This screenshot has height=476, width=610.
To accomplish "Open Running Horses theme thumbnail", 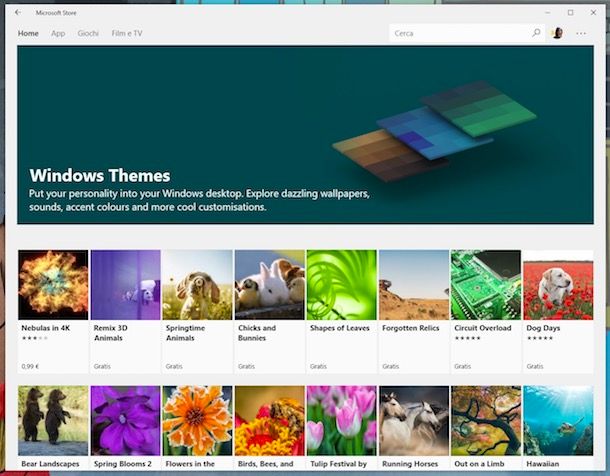I will point(414,420).
